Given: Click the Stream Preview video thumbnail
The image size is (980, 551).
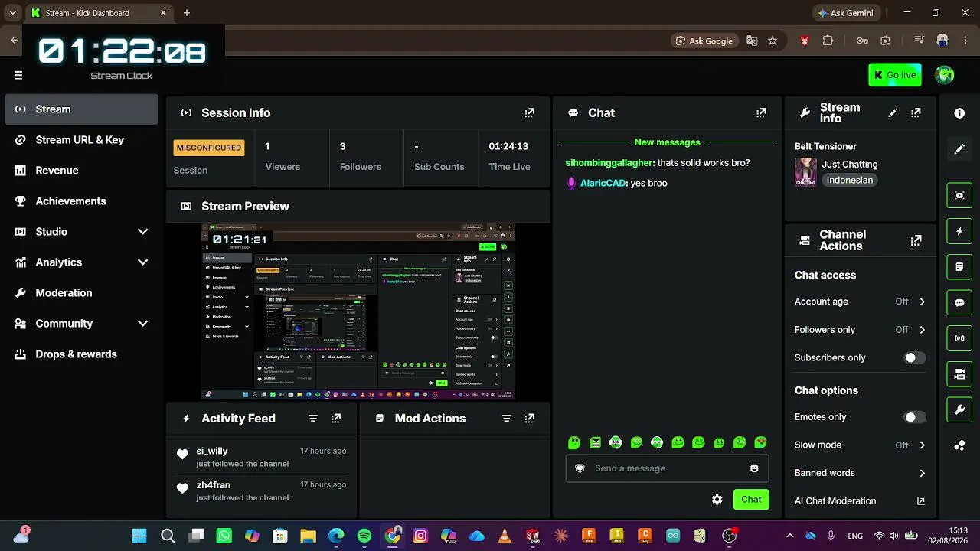Looking at the screenshot, I should [358, 311].
